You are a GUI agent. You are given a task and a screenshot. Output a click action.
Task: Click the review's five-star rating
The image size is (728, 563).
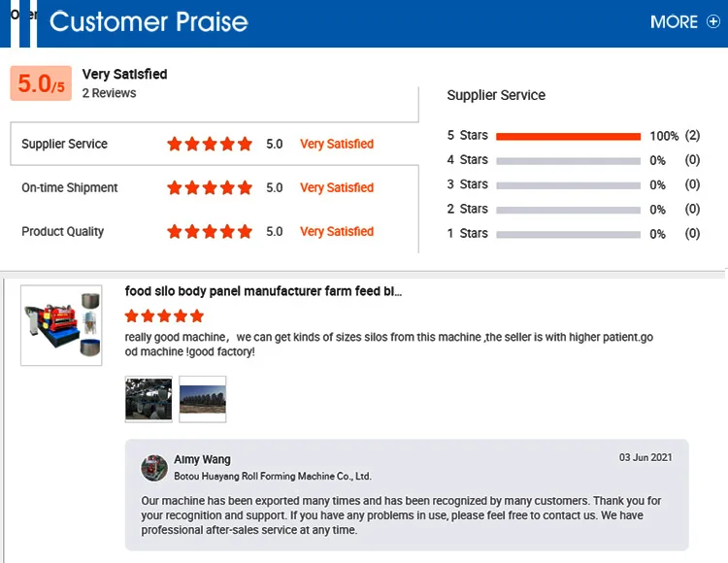(164, 315)
